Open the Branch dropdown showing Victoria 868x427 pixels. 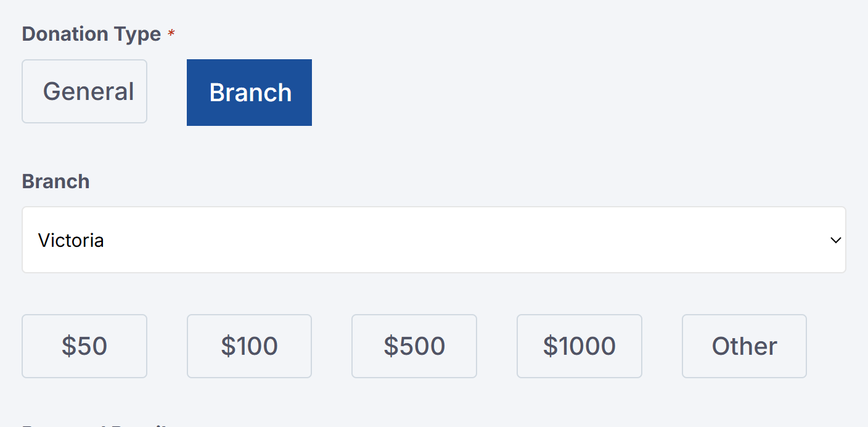(433, 239)
